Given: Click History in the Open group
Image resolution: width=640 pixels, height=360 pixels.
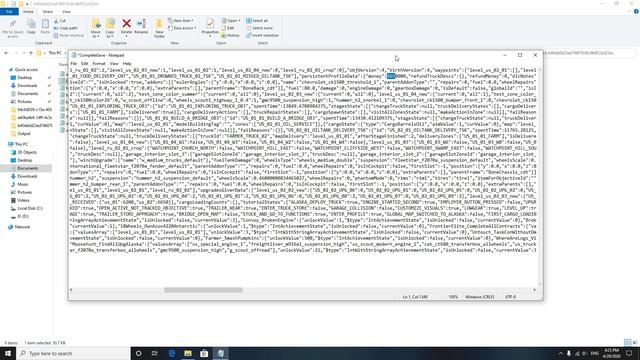Looking at the screenshot, I should 231,36.
